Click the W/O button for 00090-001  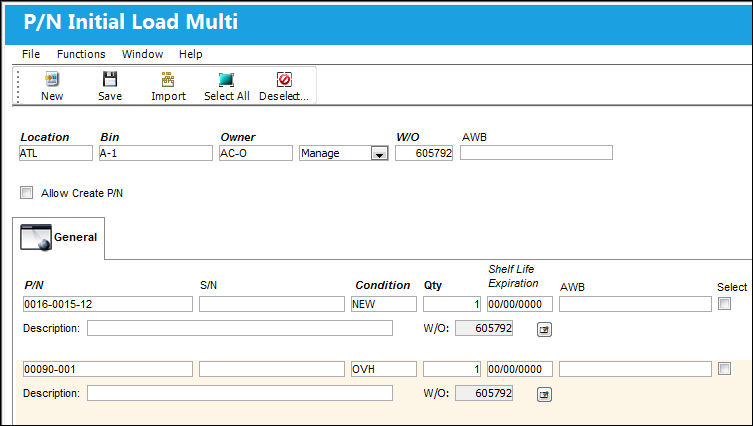(x=544, y=394)
